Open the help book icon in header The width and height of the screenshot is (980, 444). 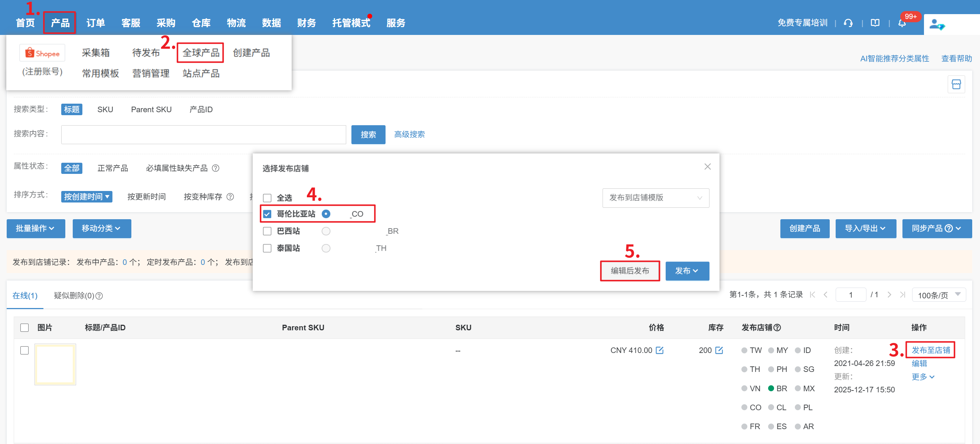click(875, 23)
